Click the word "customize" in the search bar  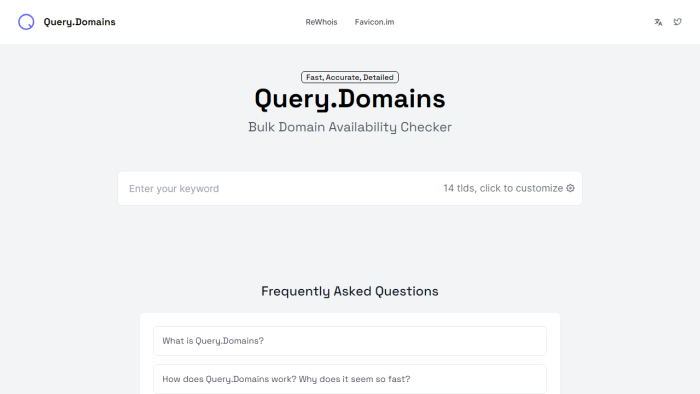pos(539,188)
